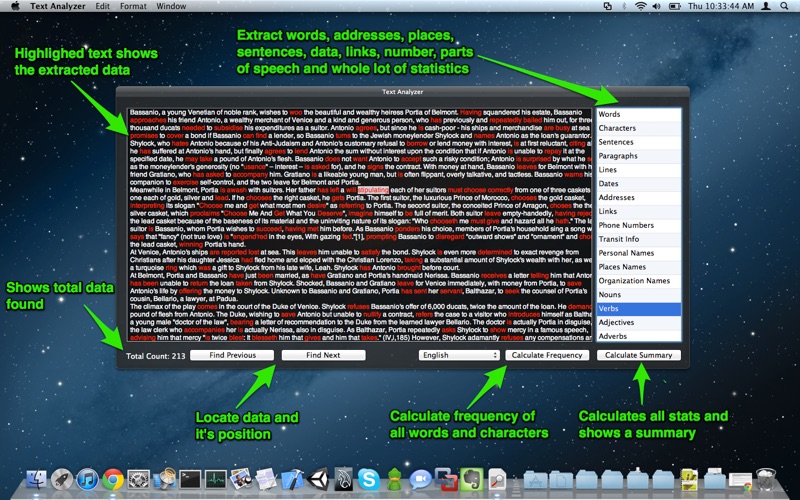Click the Find Next button
The image size is (800, 500).
coord(323,355)
